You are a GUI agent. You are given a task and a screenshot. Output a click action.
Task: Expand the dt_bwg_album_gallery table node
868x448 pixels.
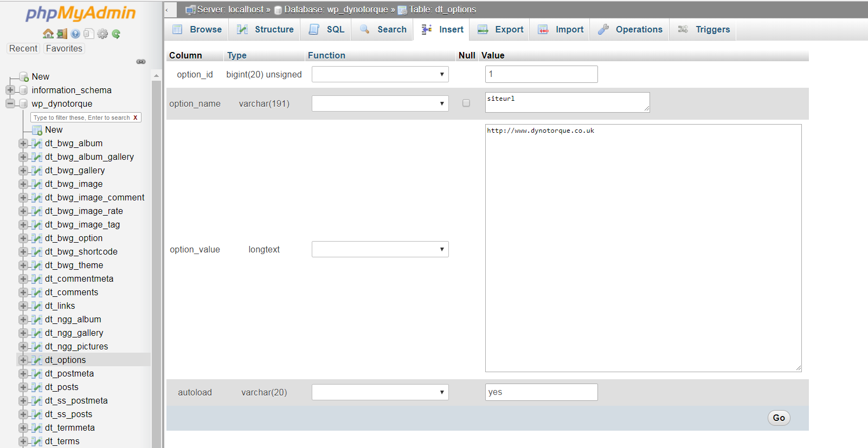[x=23, y=157]
